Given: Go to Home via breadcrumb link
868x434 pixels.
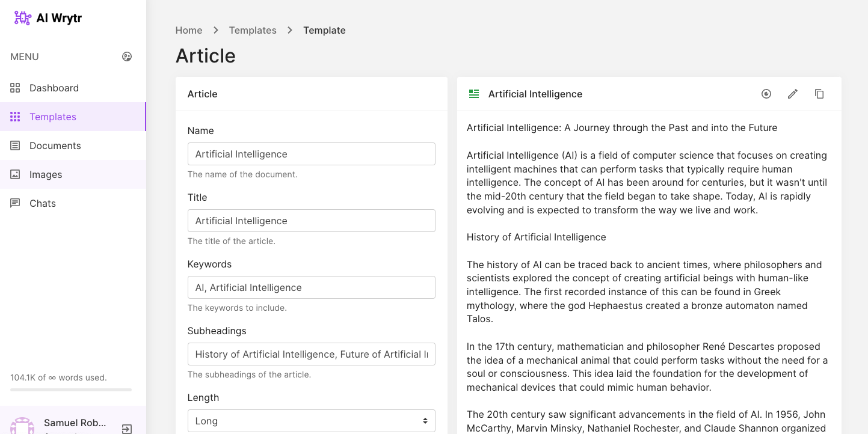Looking at the screenshot, I should click(x=189, y=30).
